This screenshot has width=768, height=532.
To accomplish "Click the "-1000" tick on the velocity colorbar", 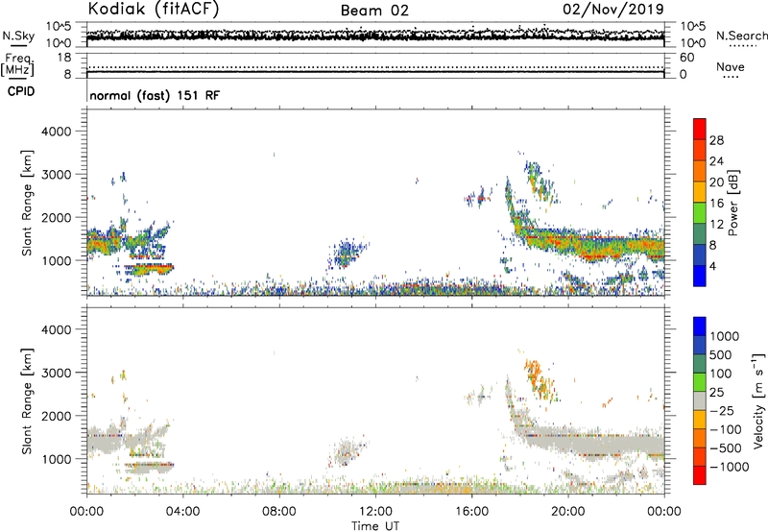I will coord(730,467).
